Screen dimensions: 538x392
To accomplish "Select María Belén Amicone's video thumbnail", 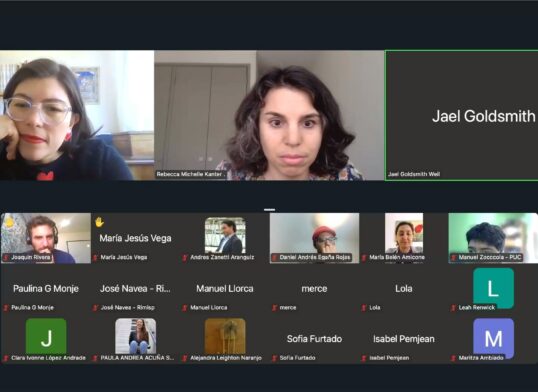I will (x=404, y=238).
